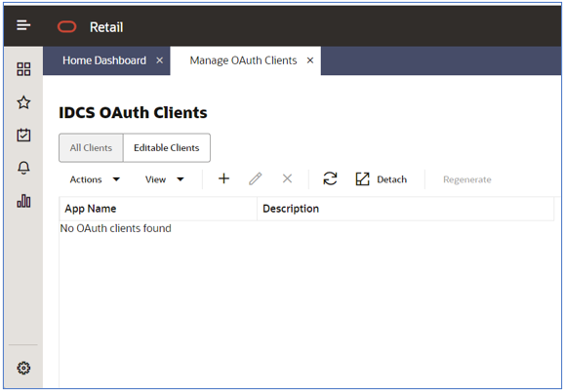
Task: Open Favorites star in sidebar
Action: [x=23, y=102]
